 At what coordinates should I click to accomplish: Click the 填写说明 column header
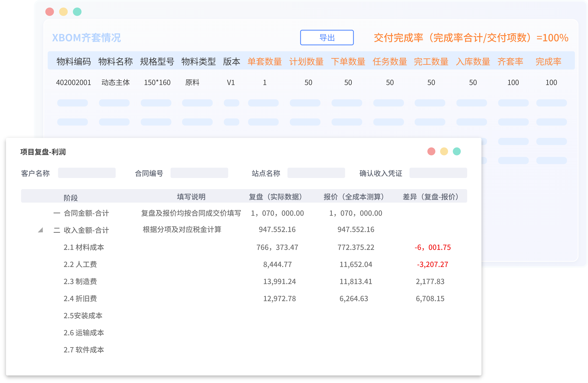191,197
